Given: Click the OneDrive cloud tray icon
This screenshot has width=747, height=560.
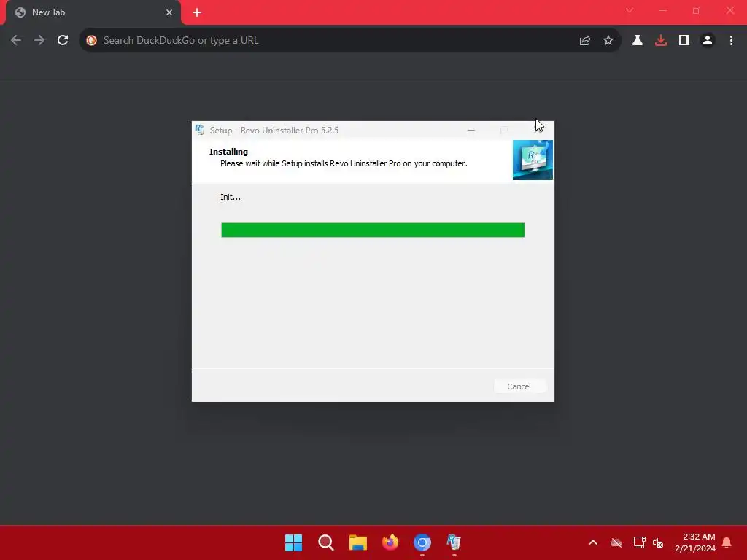Looking at the screenshot, I should pyautogui.click(x=616, y=542).
